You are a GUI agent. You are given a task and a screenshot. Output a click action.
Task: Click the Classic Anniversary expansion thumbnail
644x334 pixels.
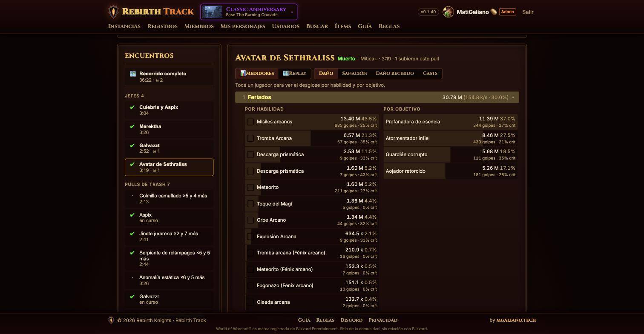(x=212, y=12)
